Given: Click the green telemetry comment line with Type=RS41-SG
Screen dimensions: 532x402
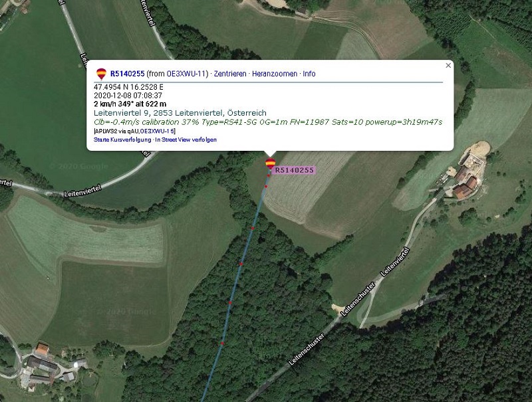Looking at the screenshot, I should pos(268,122).
